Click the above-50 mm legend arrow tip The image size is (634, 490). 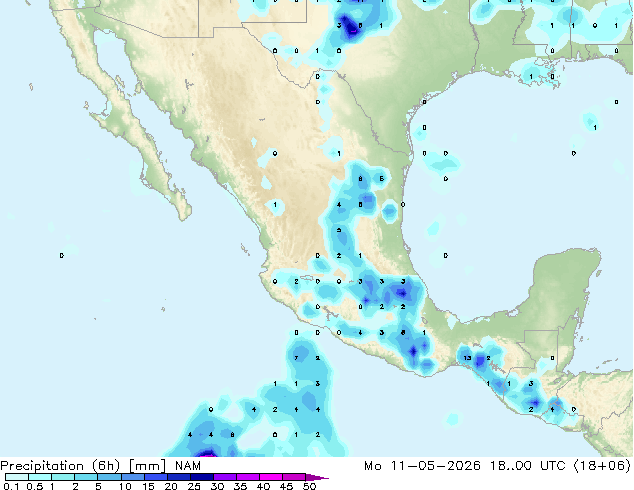(x=317, y=477)
